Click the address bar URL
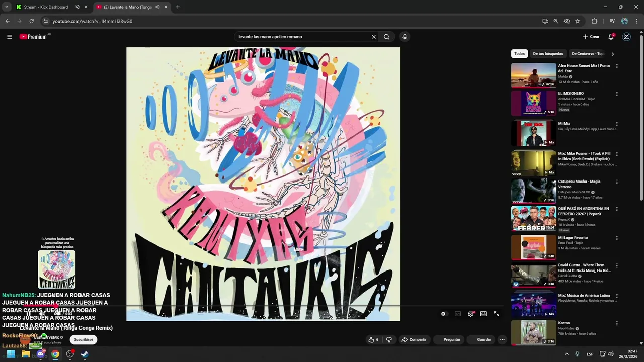644x362 pixels. point(92,21)
